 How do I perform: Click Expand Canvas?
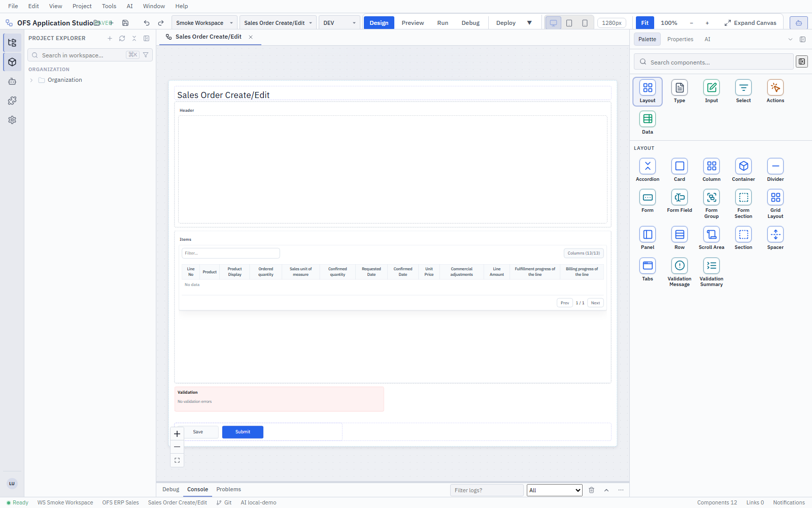click(751, 23)
